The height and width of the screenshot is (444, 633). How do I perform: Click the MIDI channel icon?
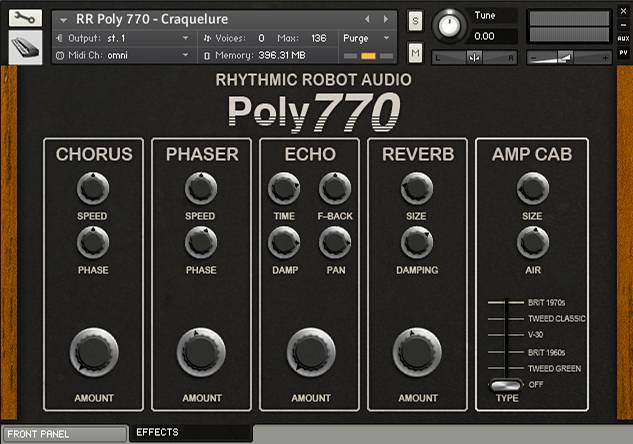[60, 55]
